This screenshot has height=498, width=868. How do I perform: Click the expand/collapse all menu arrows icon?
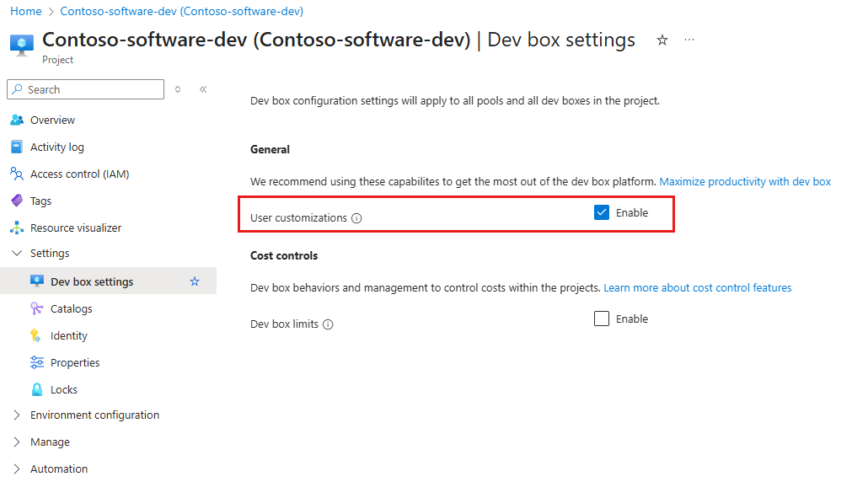[x=178, y=89]
